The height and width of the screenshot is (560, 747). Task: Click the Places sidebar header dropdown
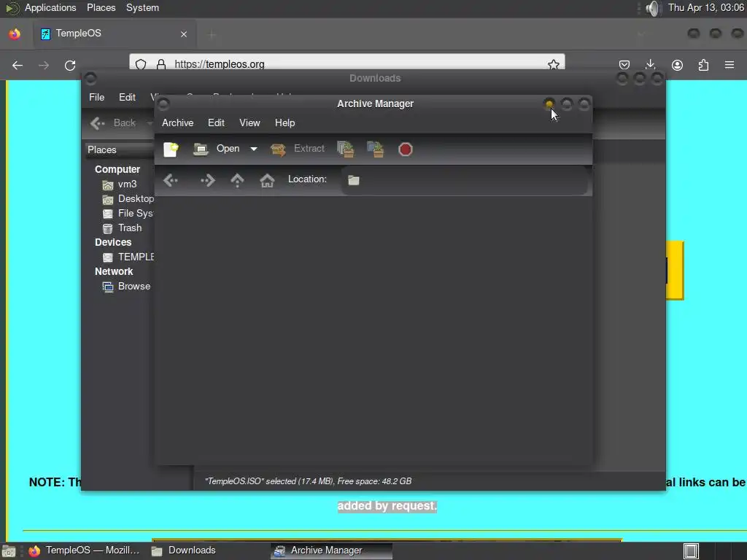tap(120, 149)
